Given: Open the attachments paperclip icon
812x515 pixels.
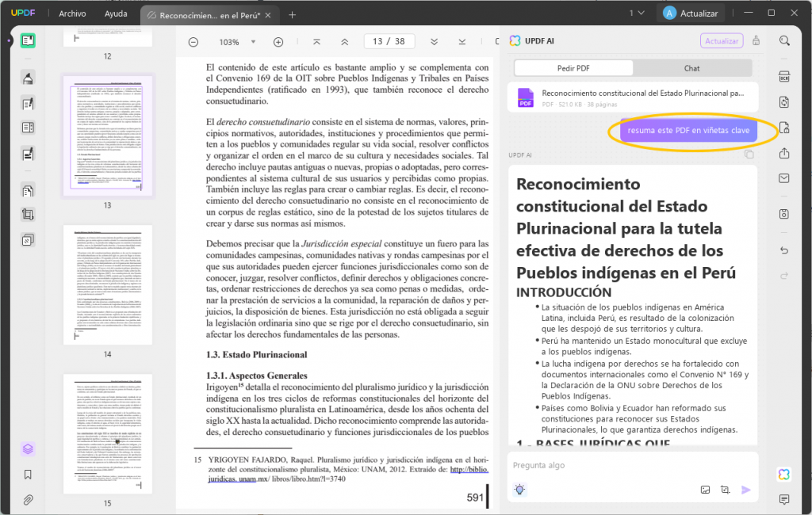Looking at the screenshot, I should point(28,500).
